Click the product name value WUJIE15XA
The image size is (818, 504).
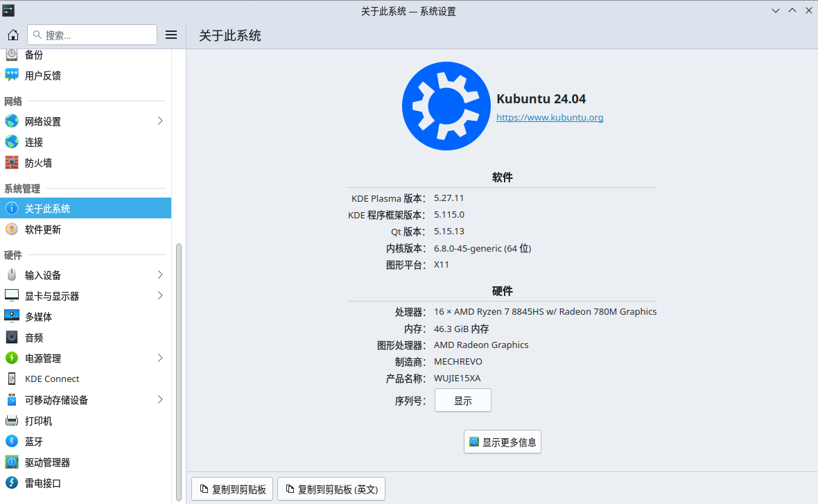[458, 379]
